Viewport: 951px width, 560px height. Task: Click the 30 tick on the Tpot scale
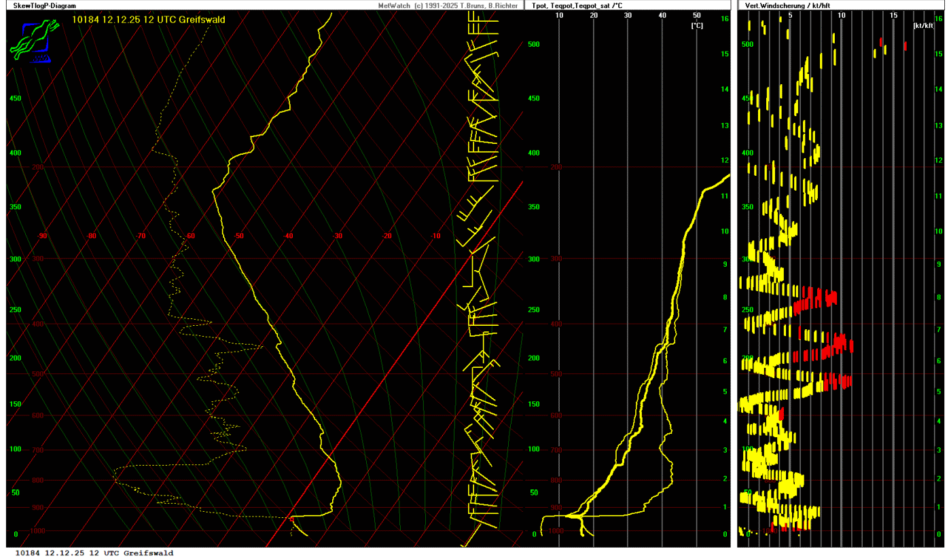pos(628,15)
